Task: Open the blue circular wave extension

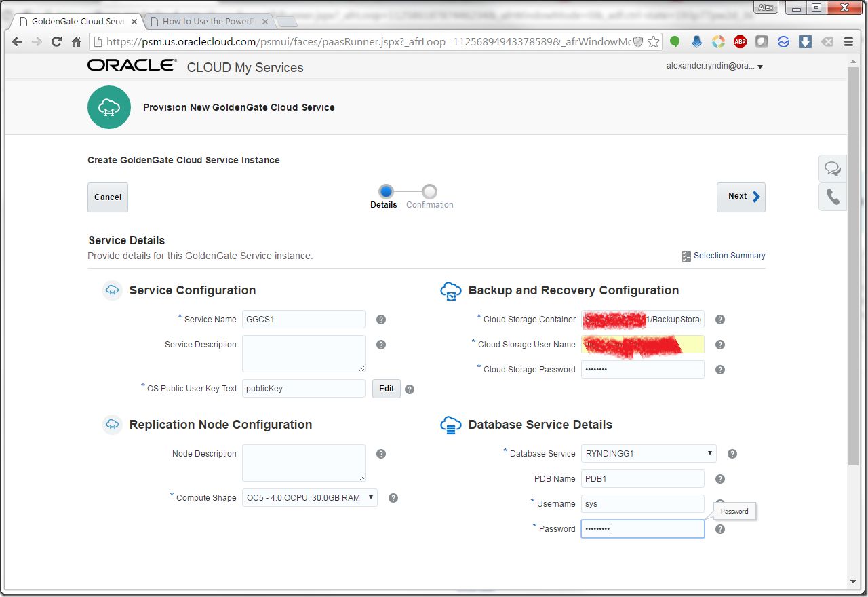Action: tap(783, 42)
